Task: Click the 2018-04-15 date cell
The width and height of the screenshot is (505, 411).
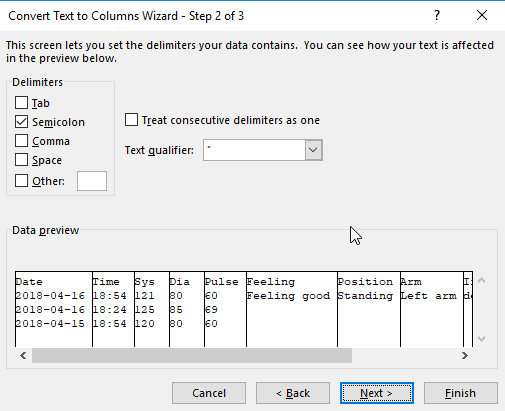Action: tap(50, 324)
